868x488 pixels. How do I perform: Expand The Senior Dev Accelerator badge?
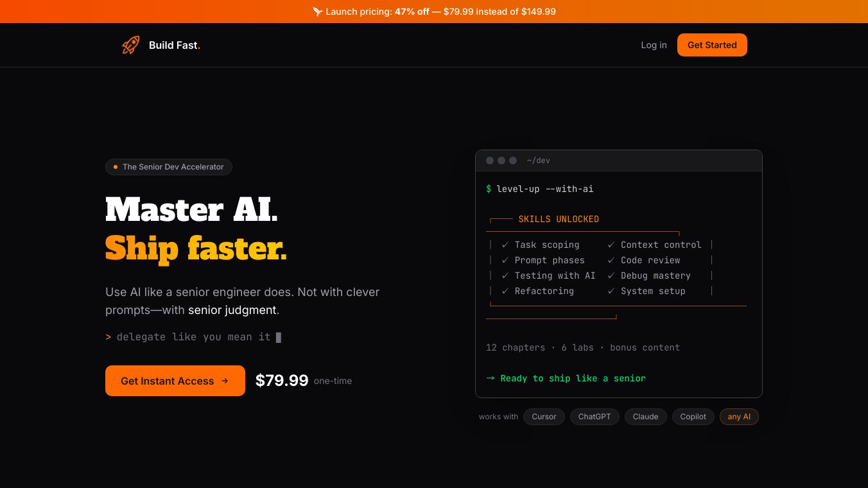pos(169,167)
